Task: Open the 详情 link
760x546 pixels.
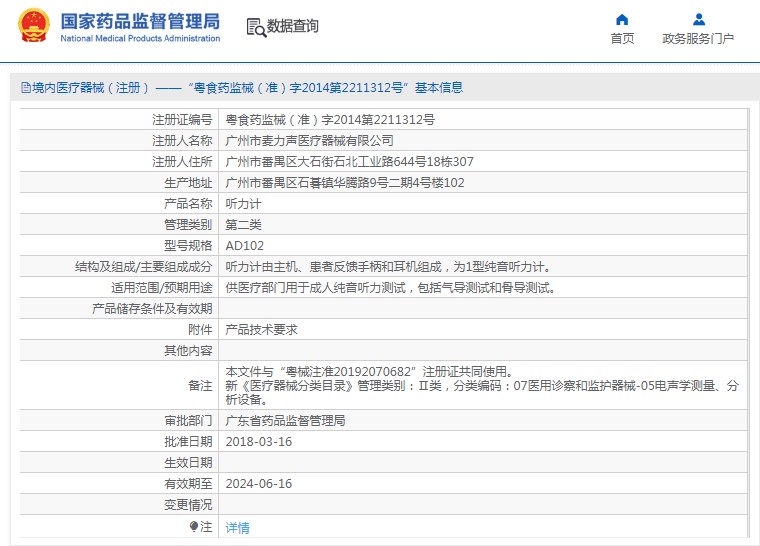Action: click(237, 527)
